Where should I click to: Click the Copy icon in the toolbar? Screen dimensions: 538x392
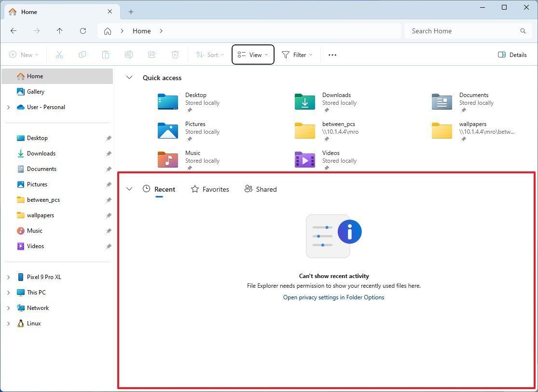click(82, 55)
